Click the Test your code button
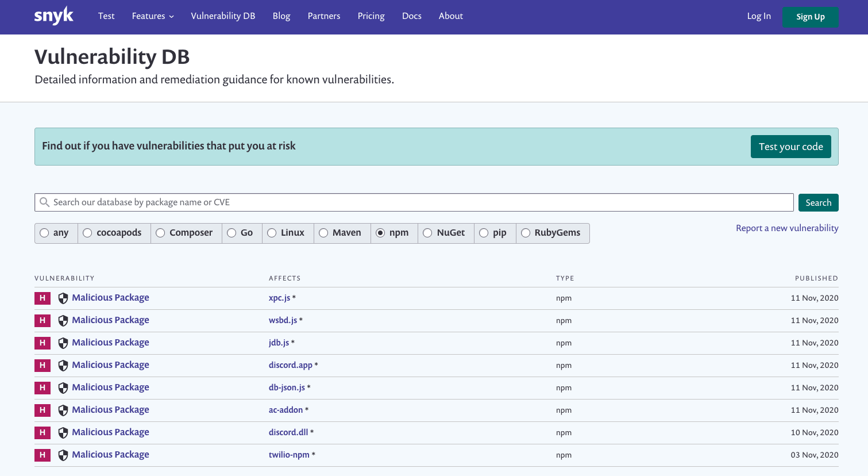The height and width of the screenshot is (476, 868). click(790, 147)
